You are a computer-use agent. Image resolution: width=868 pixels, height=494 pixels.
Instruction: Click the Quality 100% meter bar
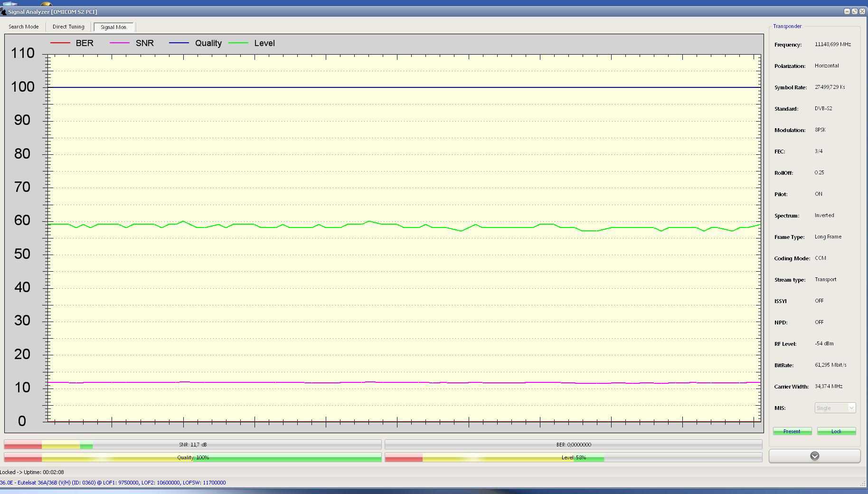tap(193, 457)
